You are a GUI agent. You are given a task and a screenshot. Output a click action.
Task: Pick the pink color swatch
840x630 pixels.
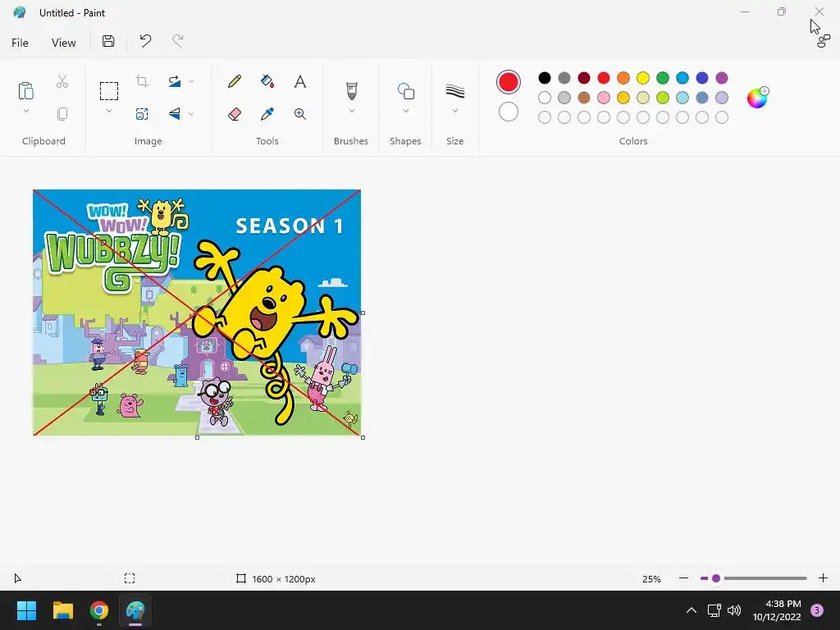pyautogui.click(x=604, y=98)
